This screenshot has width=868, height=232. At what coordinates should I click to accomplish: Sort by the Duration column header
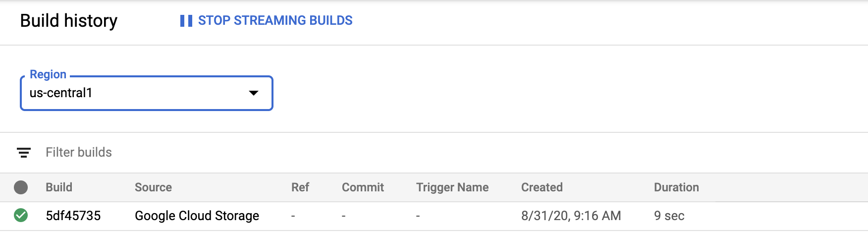click(x=676, y=187)
